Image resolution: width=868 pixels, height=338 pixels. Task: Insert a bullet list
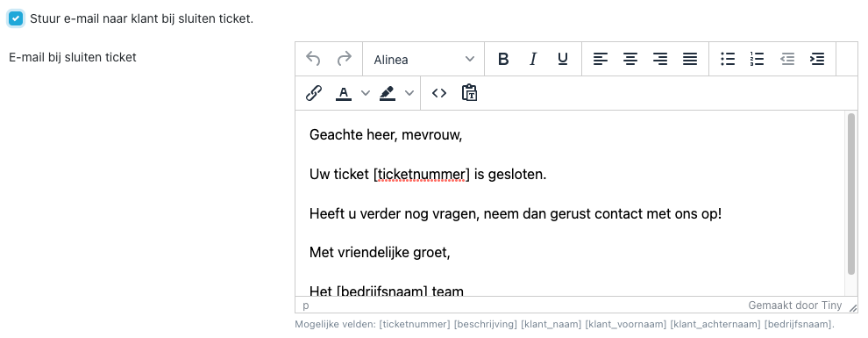tap(728, 59)
